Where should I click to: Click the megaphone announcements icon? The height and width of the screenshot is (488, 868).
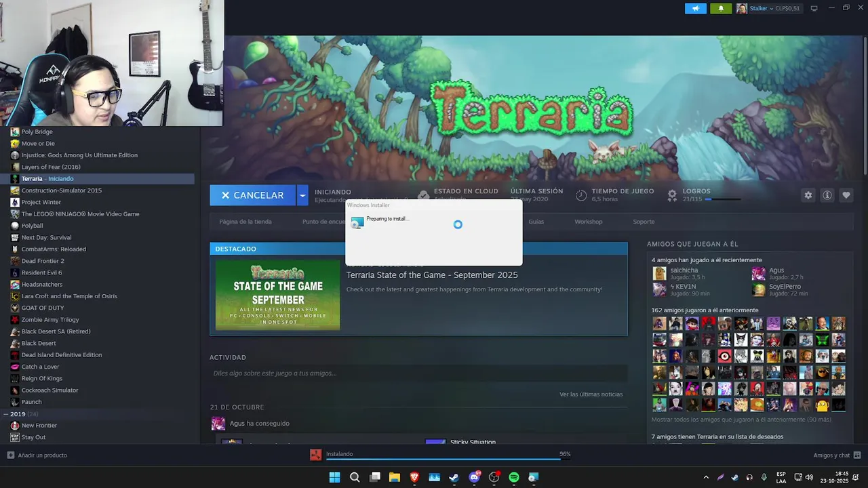[695, 8]
